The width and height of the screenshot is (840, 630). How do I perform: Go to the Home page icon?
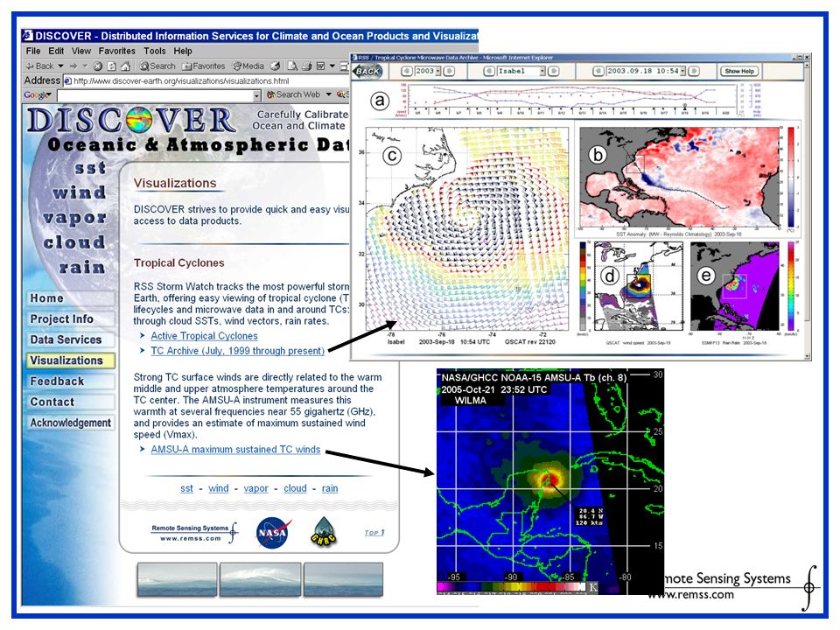[x=125, y=66]
